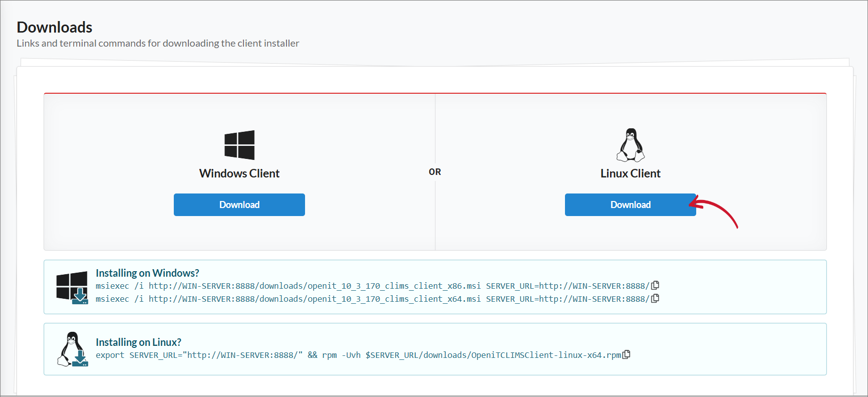Click the Windows download icon beside Installing on Windows

72,288
